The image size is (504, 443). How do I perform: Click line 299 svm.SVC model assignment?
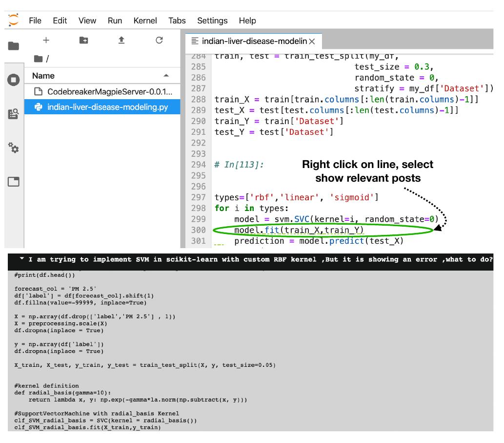[336, 219]
